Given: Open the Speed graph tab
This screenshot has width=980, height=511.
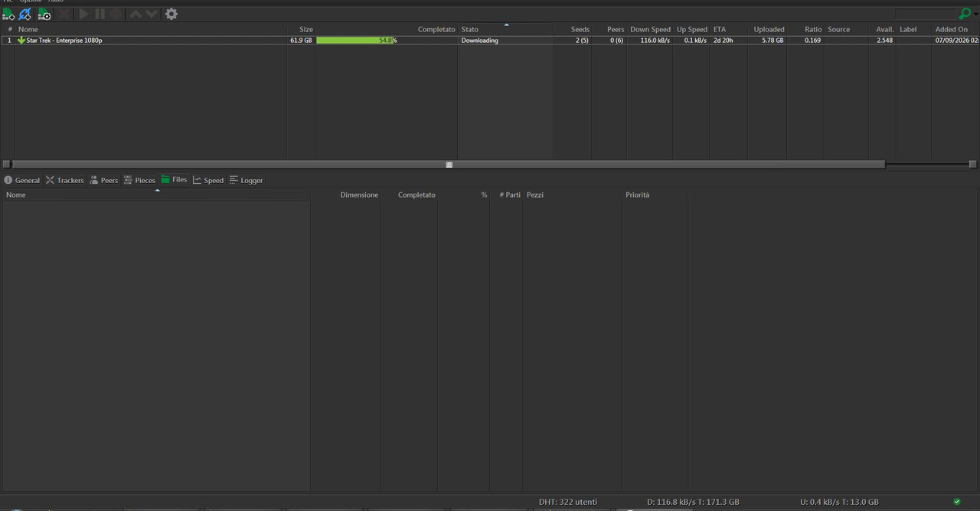Looking at the screenshot, I should pyautogui.click(x=208, y=180).
